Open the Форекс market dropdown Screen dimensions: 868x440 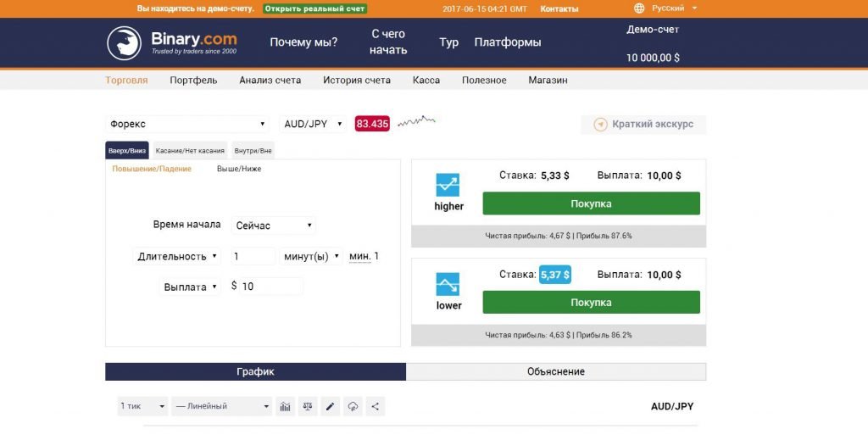click(x=187, y=124)
